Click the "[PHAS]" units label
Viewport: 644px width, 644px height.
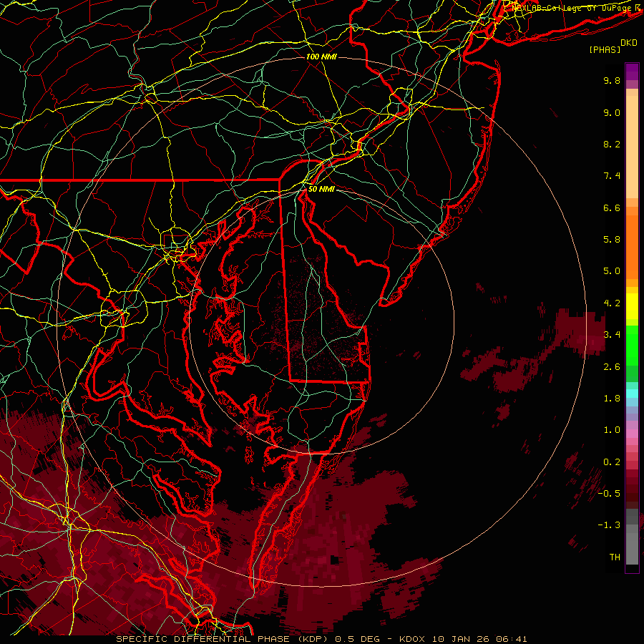pos(605,50)
